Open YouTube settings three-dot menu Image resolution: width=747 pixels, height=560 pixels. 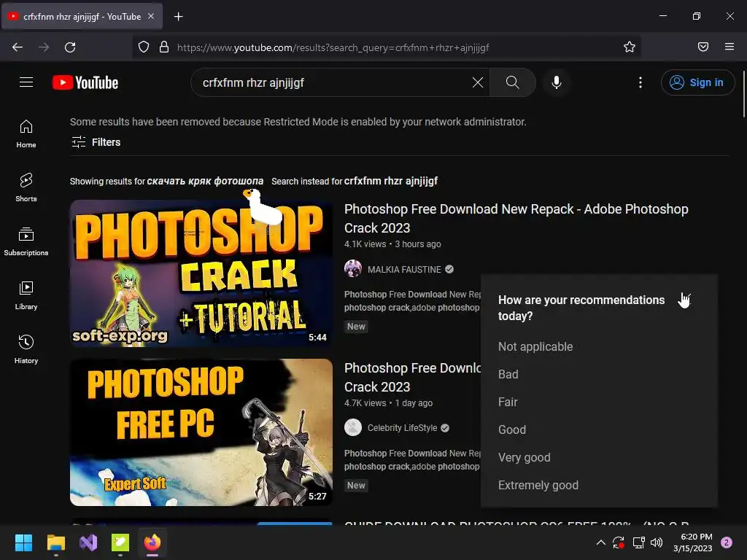click(x=640, y=82)
